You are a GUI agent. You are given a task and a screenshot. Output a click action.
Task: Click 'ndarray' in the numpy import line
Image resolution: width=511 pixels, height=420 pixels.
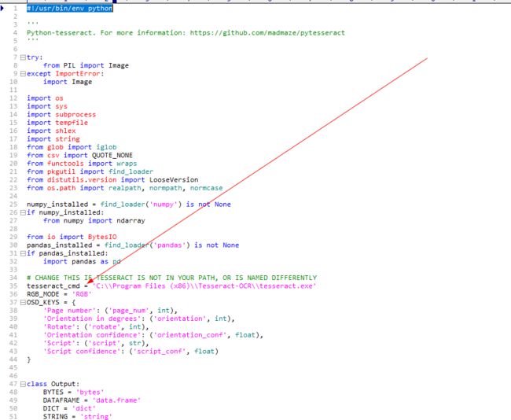coord(131,221)
